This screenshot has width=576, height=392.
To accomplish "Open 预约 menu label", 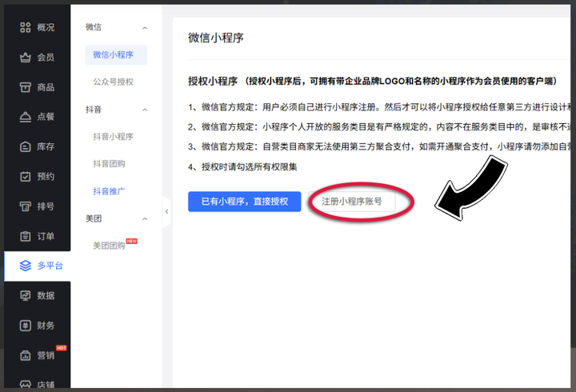I will [46, 176].
